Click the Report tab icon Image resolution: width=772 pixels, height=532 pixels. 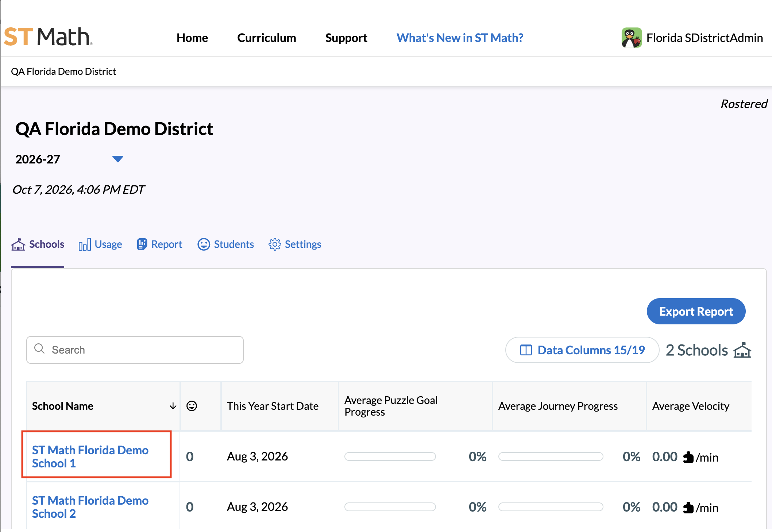(142, 244)
